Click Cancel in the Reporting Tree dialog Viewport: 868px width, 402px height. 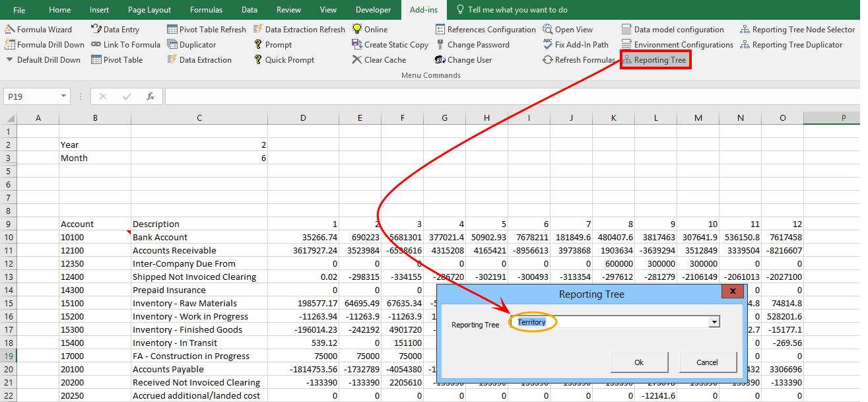(707, 362)
